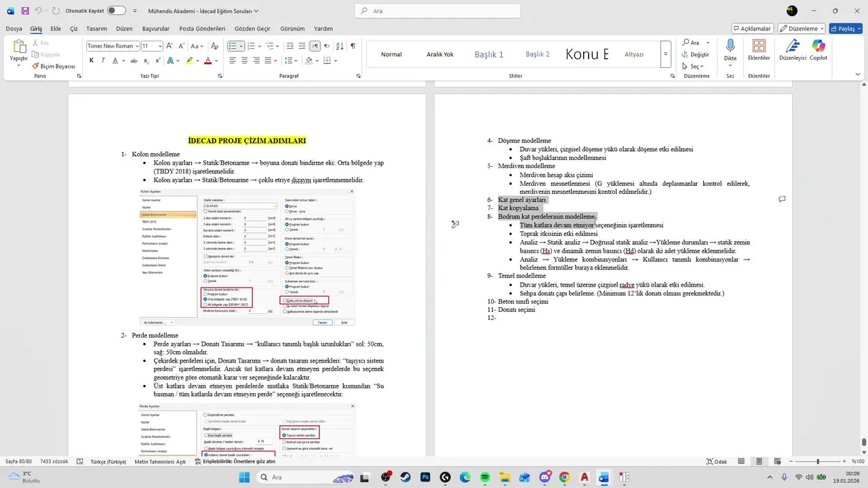
Task: Click the Yapıştır paste icon
Action: (x=19, y=47)
